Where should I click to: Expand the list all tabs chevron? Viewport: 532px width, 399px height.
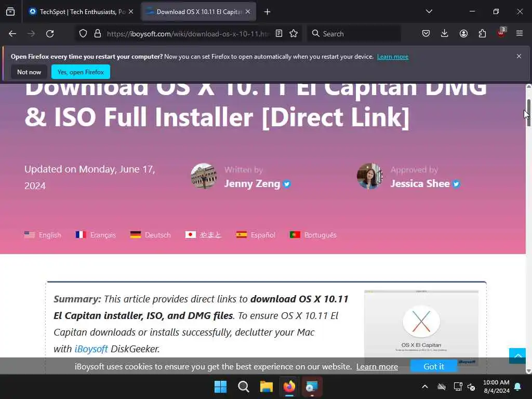(x=429, y=11)
